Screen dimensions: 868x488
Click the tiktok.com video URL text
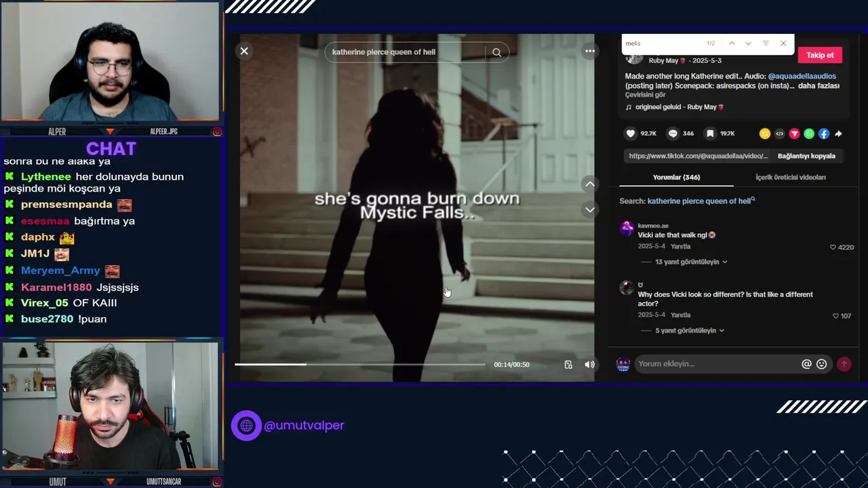698,156
